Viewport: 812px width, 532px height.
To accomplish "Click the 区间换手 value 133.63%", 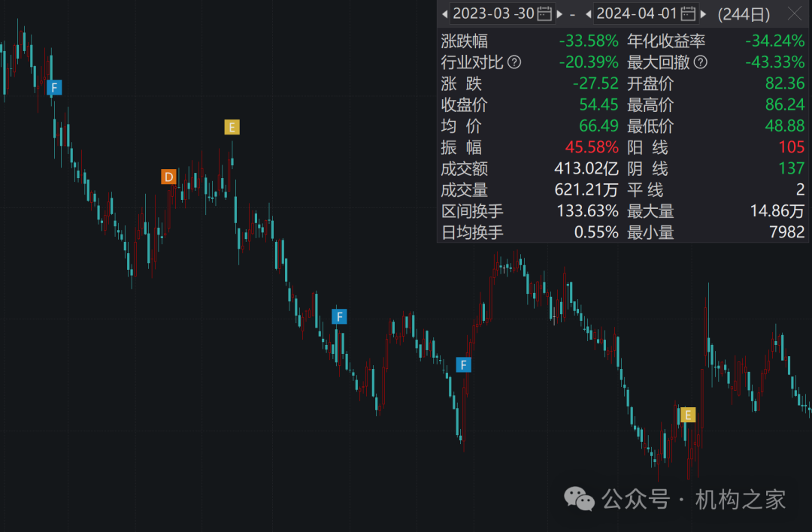I will (x=587, y=211).
